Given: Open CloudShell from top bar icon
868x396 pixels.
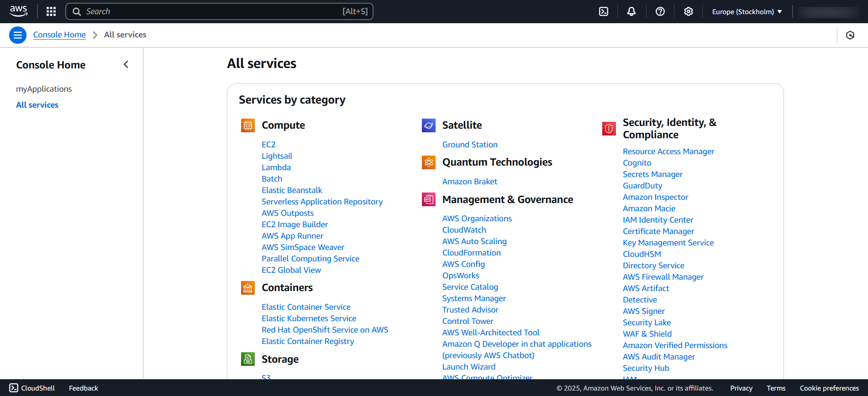Looking at the screenshot, I should pos(604,11).
